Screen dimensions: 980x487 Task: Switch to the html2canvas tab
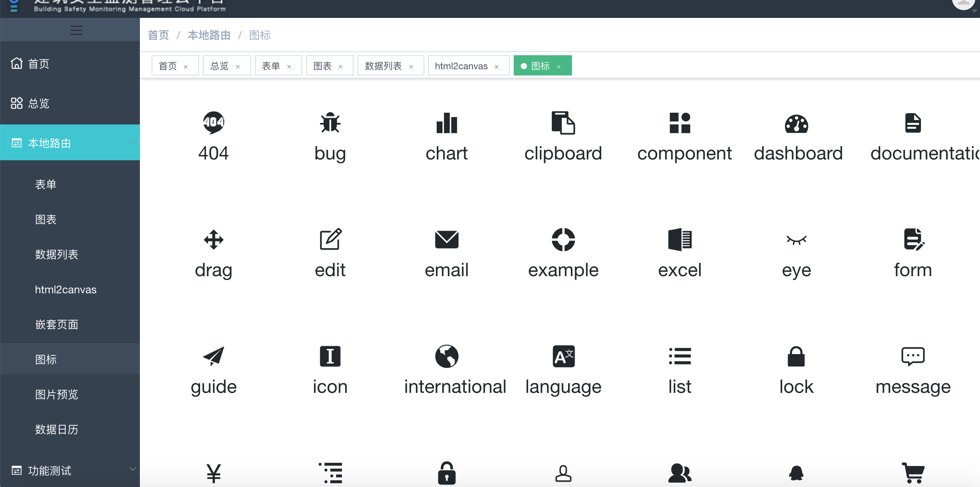pos(461,66)
